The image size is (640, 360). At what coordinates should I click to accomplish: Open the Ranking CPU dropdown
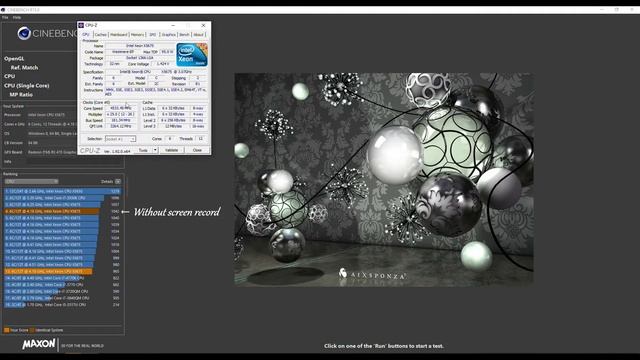(31, 182)
